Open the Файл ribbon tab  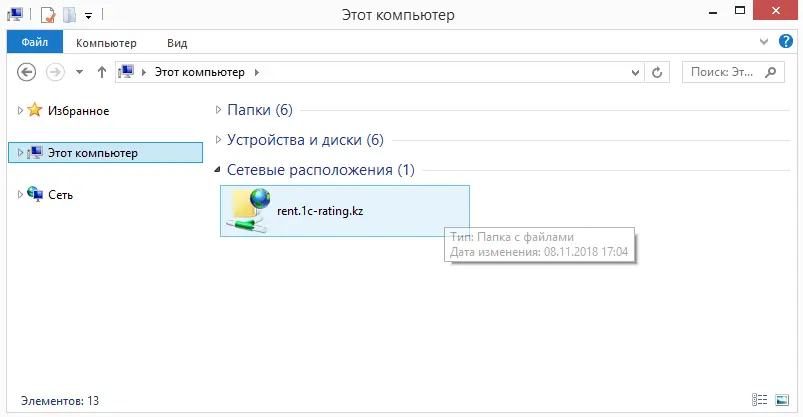tap(35, 42)
